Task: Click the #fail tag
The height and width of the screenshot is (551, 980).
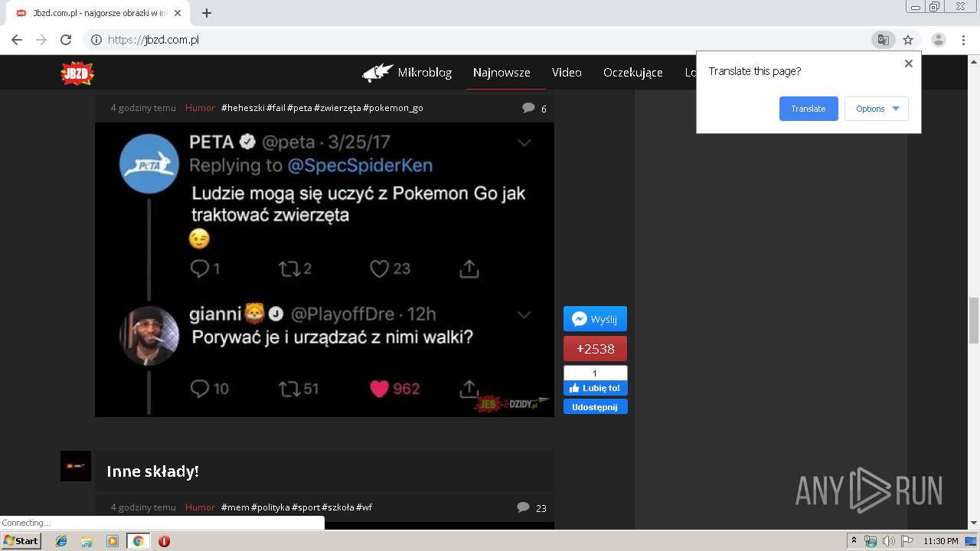Action: click(276, 108)
